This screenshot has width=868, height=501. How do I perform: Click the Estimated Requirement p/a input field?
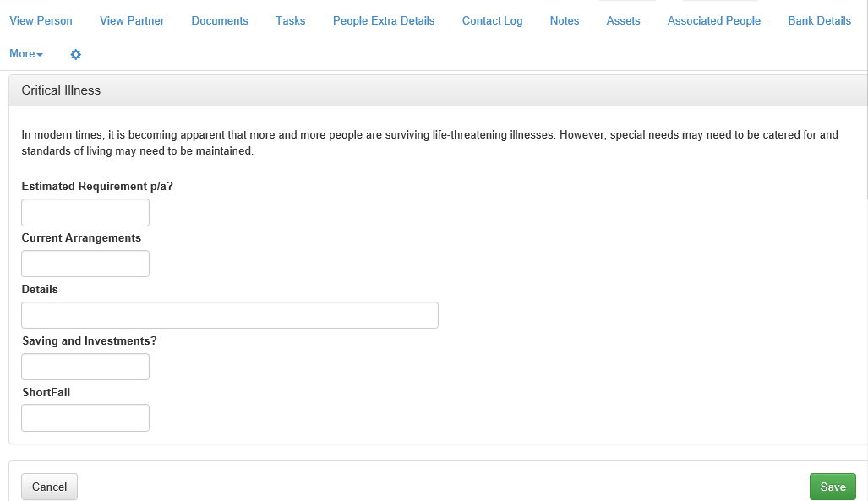85,213
